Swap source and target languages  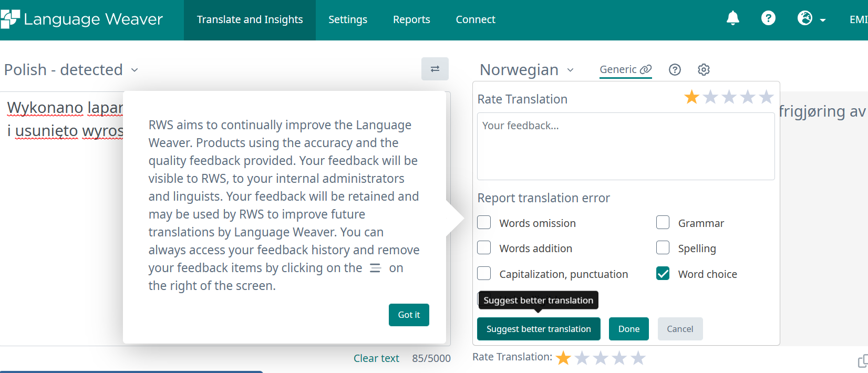point(435,69)
